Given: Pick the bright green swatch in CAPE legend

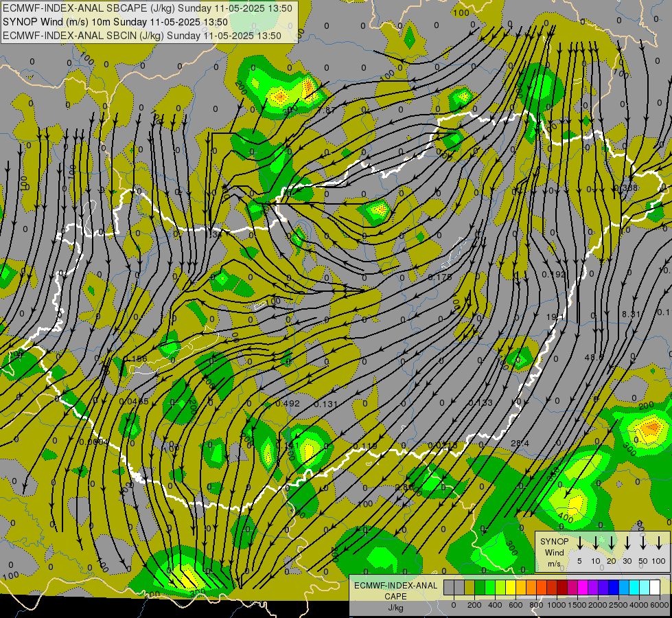Looking at the screenshot, I should click(490, 587).
